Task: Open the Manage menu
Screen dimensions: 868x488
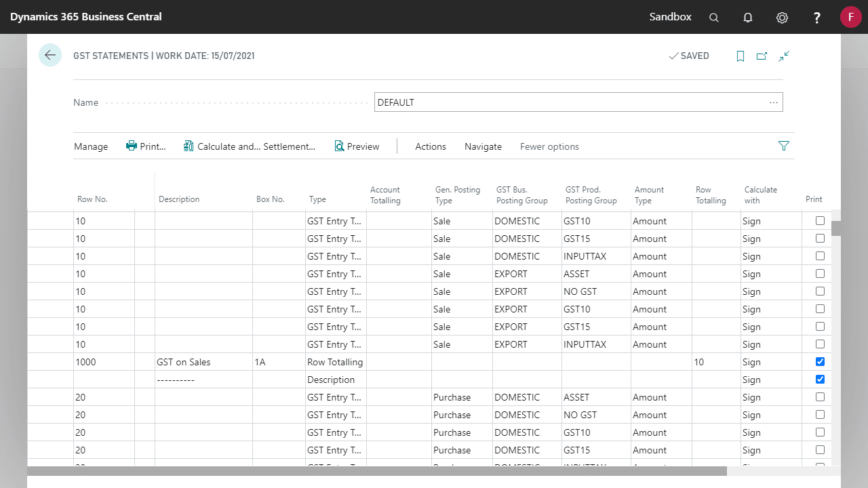Action: [x=91, y=146]
